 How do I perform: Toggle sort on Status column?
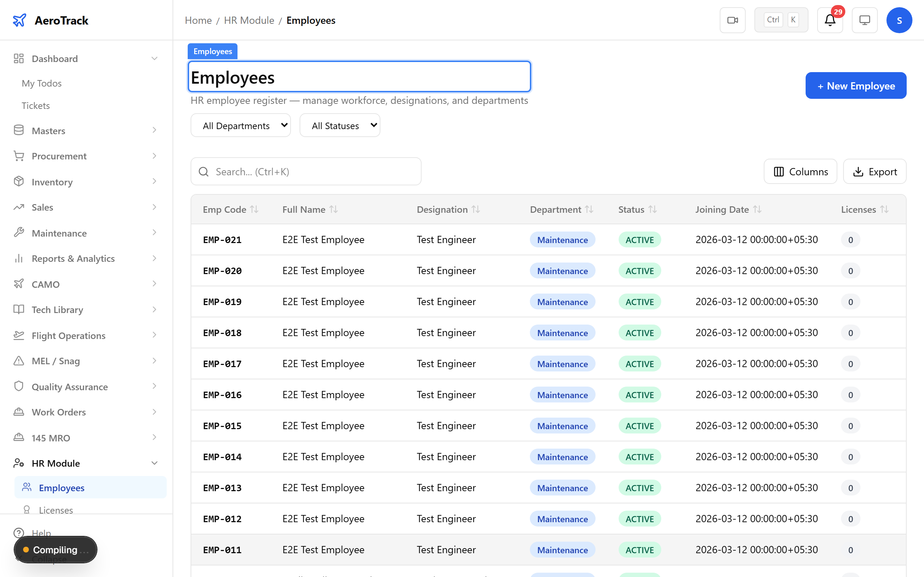coord(653,210)
